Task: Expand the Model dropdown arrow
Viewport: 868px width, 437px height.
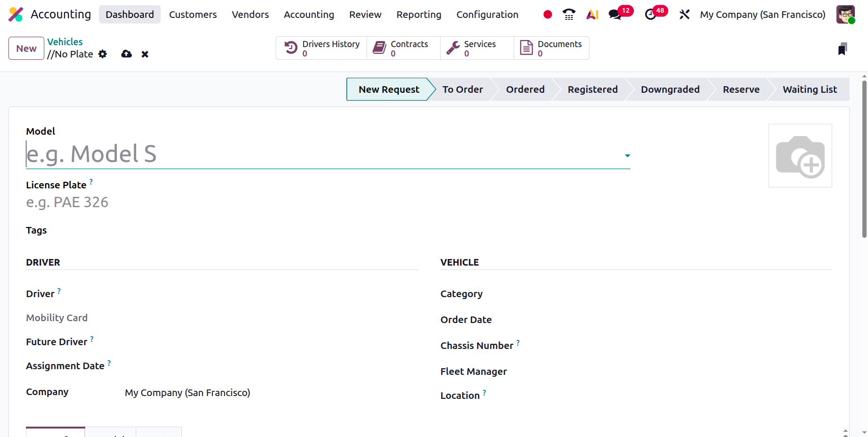Action: click(627, 155)
